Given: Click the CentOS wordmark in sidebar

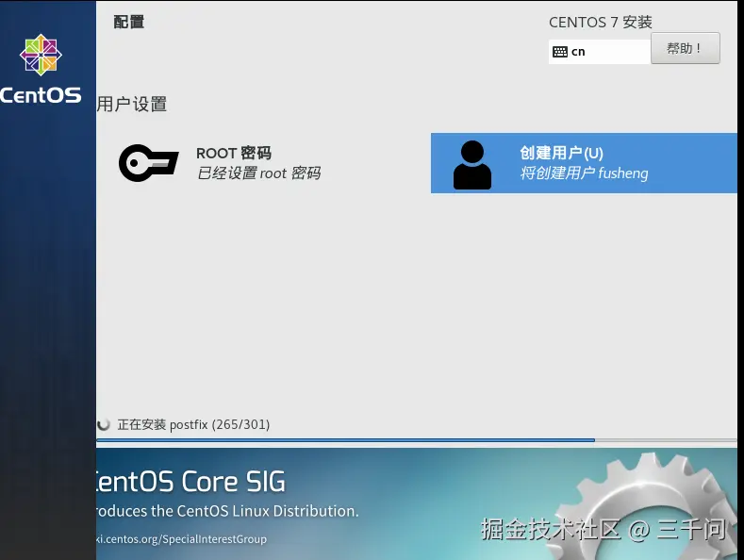Looking at the screenshot, I should tap(41, 95).
